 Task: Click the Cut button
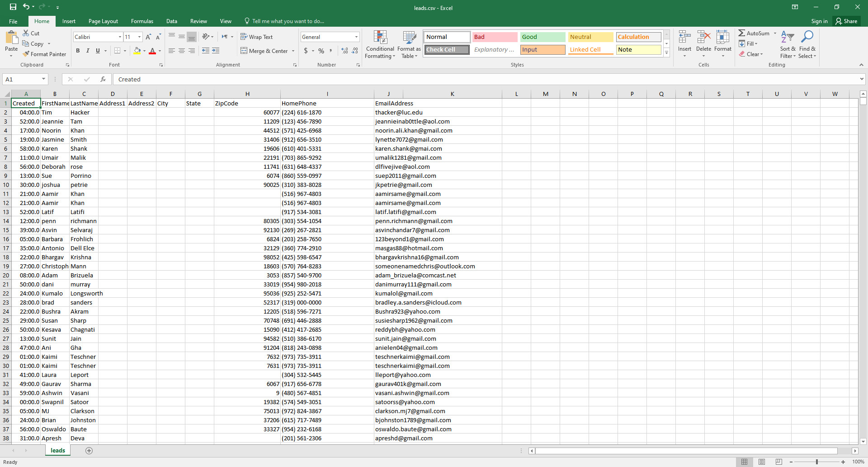coord(31,33)
